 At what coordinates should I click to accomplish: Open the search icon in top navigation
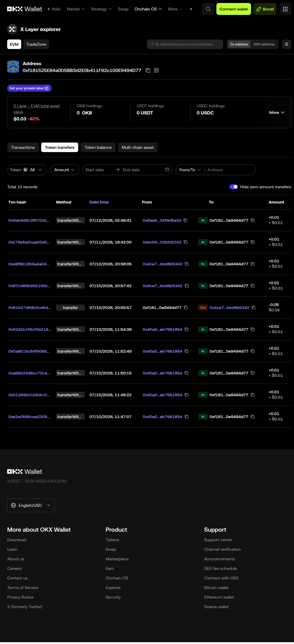208,9
